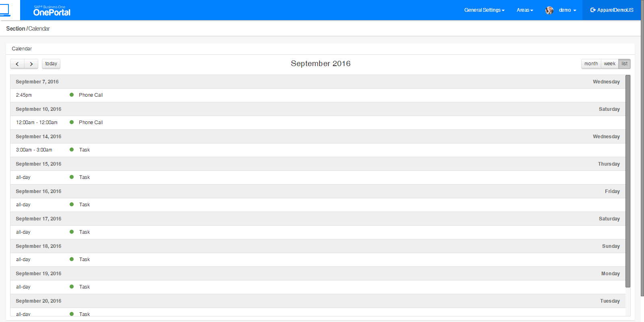This screenshot has width=644, height=322.
Task: Jump to today in calendar
Action: pyautogui.click(x=51, y=64)
